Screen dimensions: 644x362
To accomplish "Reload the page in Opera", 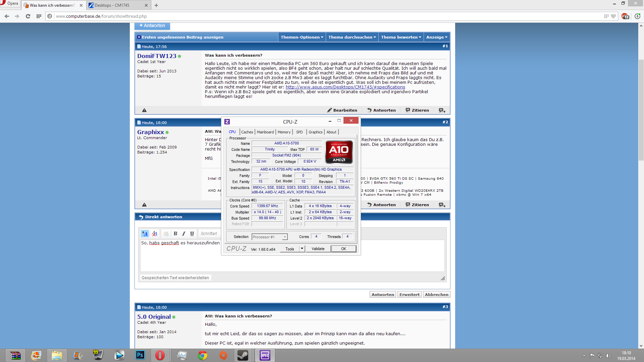I will pyautogui.click(x=28, y=16).
